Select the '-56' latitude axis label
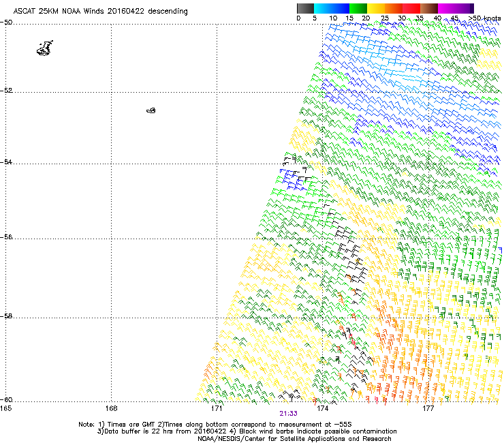Screen dimensions: 504x443 click(x=6, y=236)
